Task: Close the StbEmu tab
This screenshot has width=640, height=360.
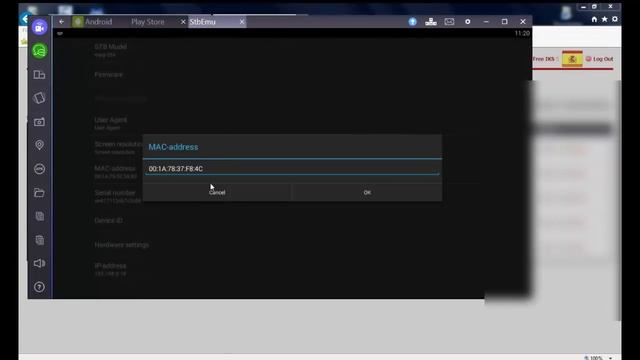Action: point(242,22)
